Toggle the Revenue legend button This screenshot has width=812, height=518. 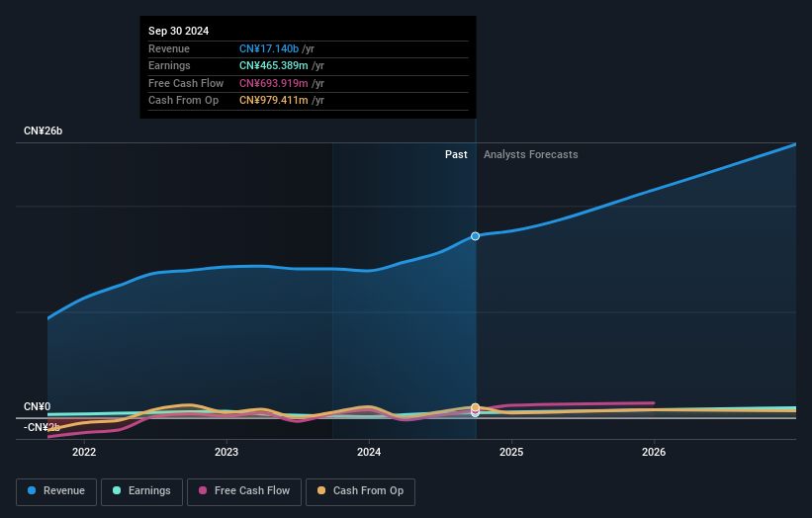[x=56, y=491]
